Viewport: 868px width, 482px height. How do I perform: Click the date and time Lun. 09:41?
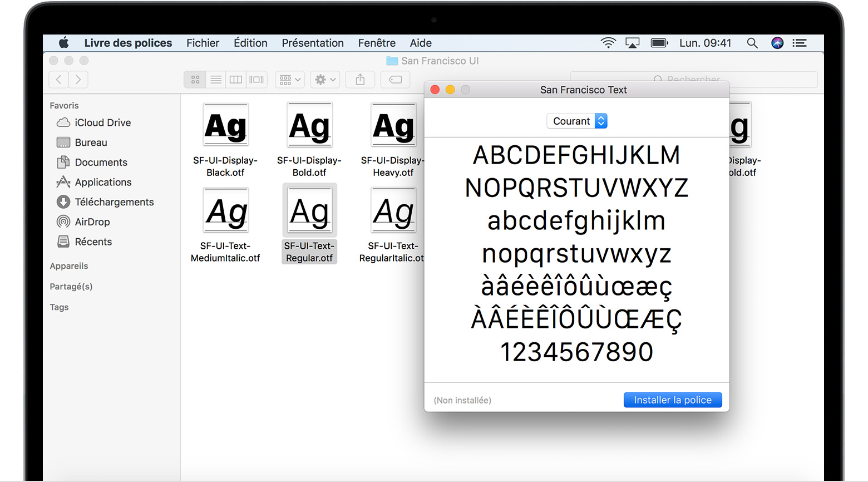(705, 43)
